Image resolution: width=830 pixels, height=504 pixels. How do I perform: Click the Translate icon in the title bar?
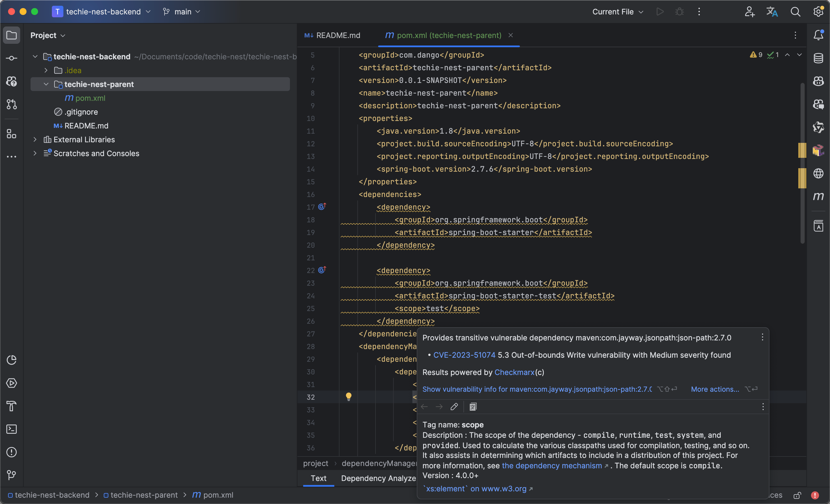[772, 12]
